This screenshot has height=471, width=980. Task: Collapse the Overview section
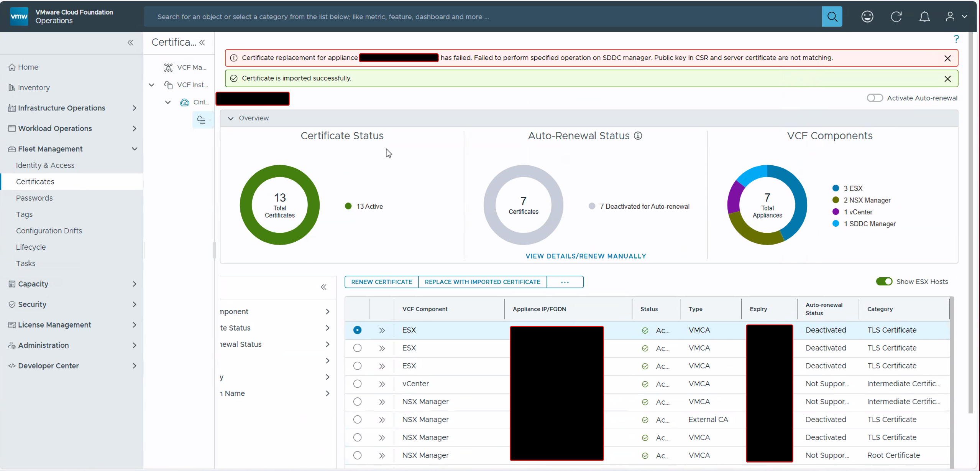click(231, 118)
